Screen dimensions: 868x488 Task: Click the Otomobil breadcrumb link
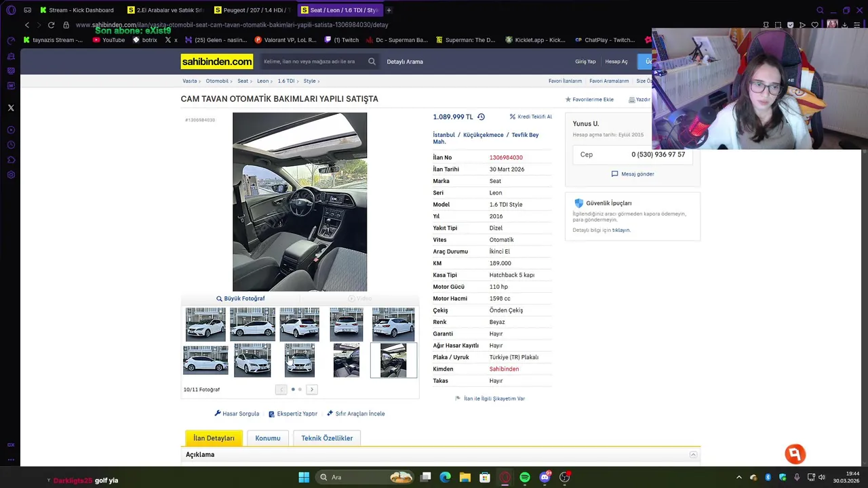click(x=217, y=81)
